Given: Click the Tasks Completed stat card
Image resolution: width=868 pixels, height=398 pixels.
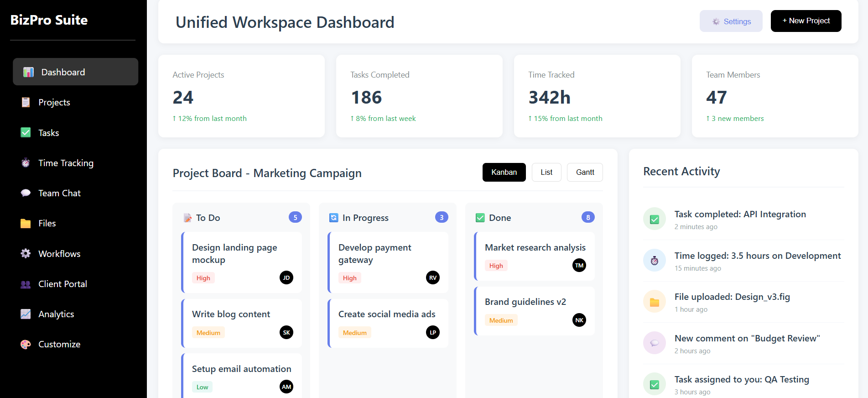Looking at the screenshot, I should (x=419, y=96).
